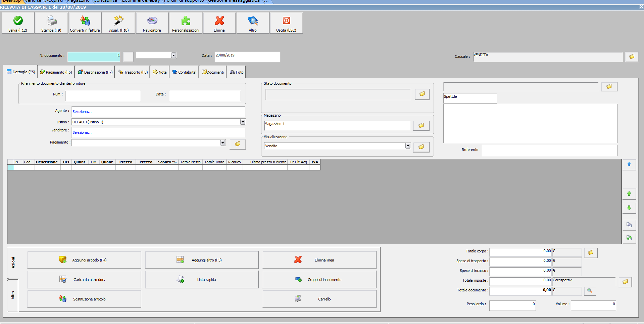Screen dimensions: 644x324
Task: Go to the Note tab
Action: pyautogui.click(x=160, y=72)
